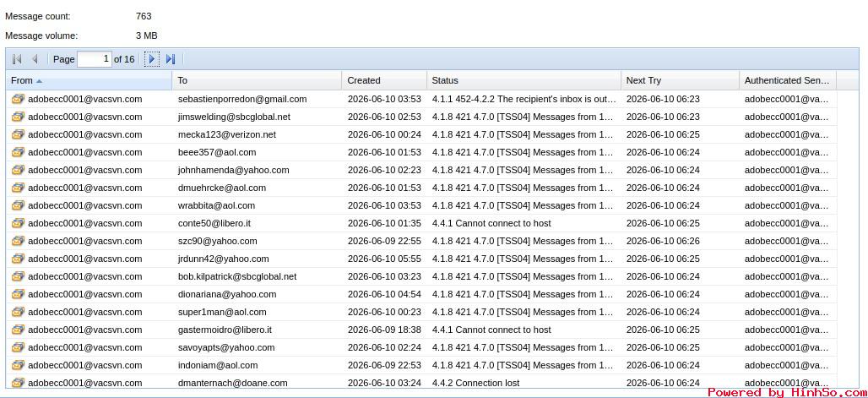Click mail icon for indoniam@aol.com row

(19, 365)
